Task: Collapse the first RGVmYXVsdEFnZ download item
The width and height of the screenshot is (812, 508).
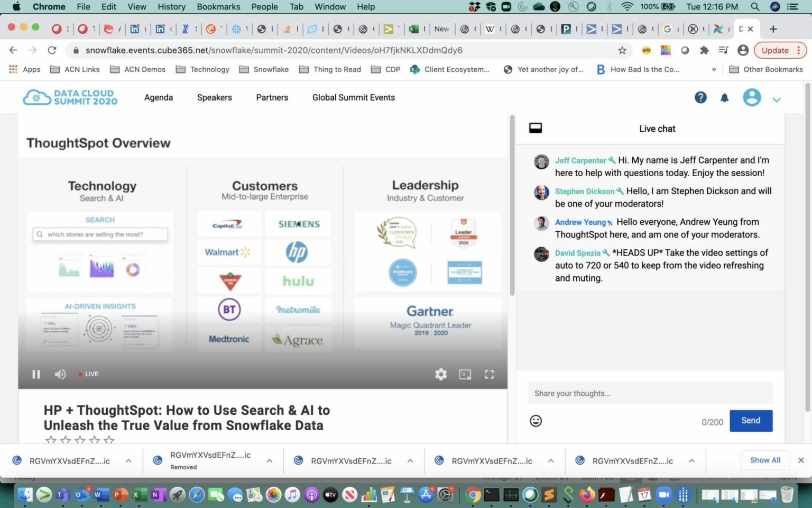Action: coord(128,460)
